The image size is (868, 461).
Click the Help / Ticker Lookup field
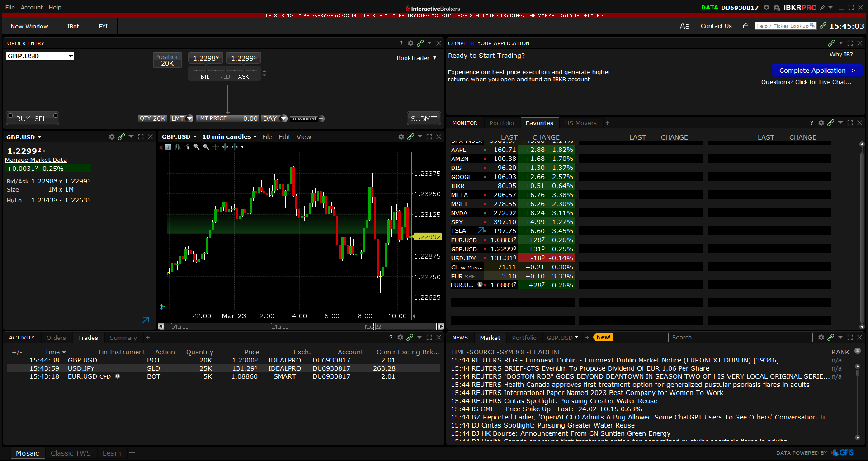tap(785, 26)
